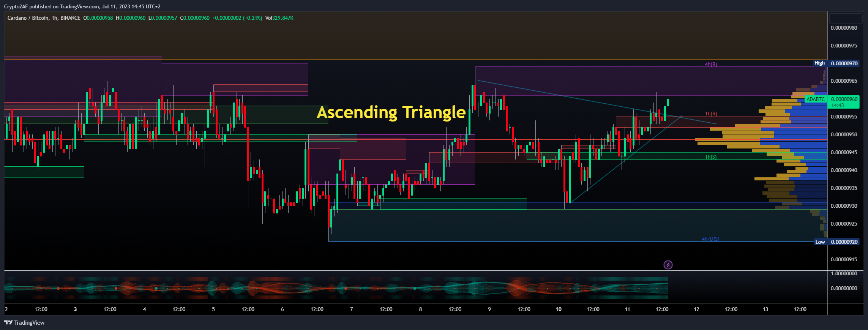The image size is (868, 330).
Task: Click the high value H0.00000960
Action: click(x=131, y=18)
